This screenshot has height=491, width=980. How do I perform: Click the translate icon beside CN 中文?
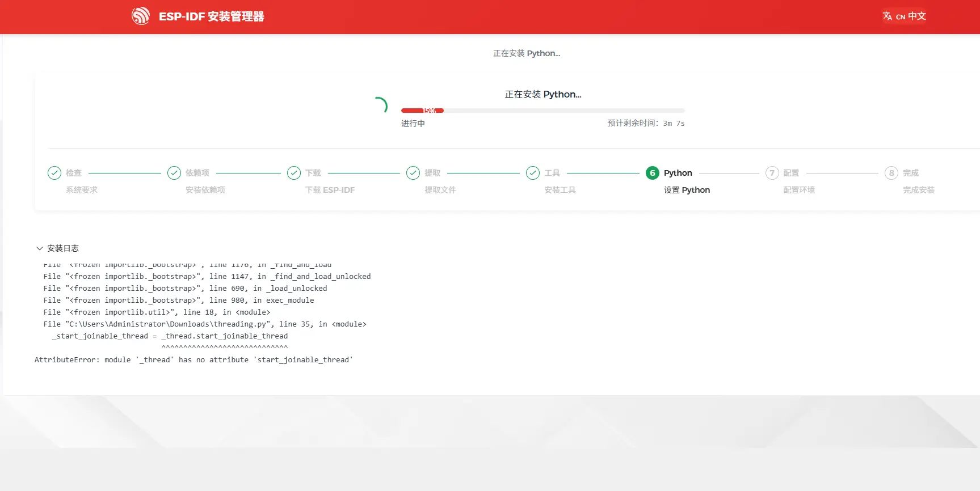(888, 16)
